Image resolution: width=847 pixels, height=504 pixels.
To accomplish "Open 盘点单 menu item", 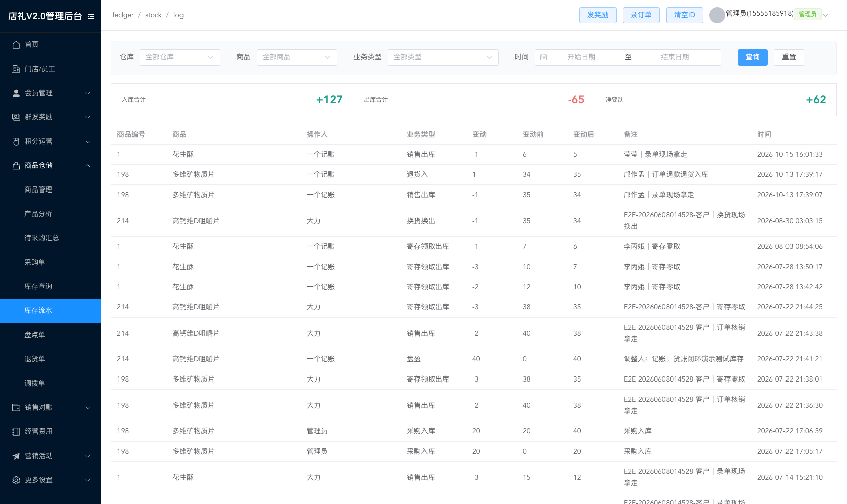I will click(x=50, y=335).
